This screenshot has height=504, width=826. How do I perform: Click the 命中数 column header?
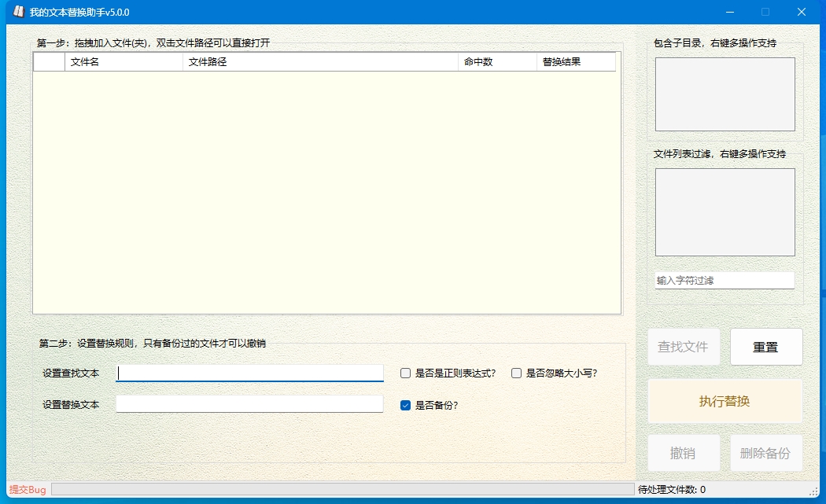(x=497, y=61)
